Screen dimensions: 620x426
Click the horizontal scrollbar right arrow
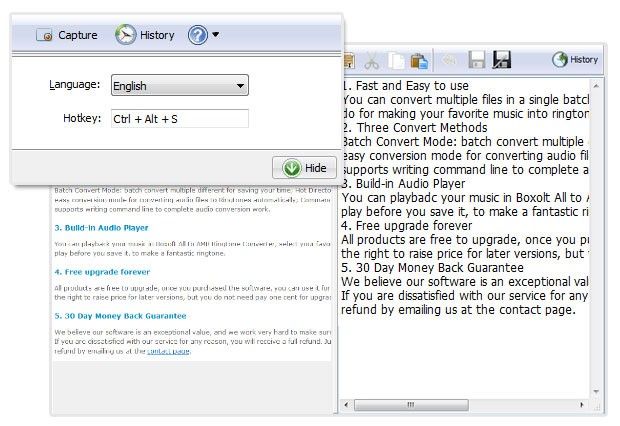[x=583, y=405]
